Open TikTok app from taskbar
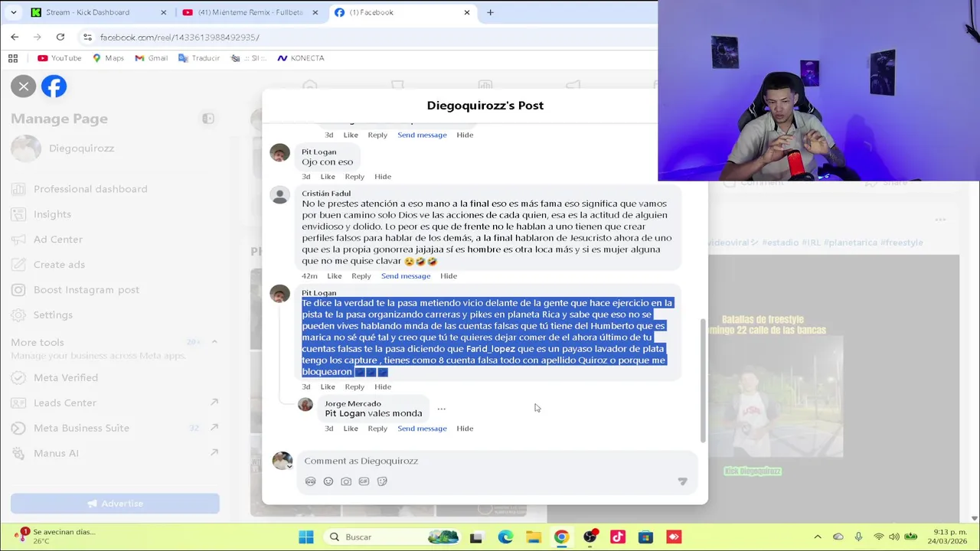980x551 pixels. point(618,537)
